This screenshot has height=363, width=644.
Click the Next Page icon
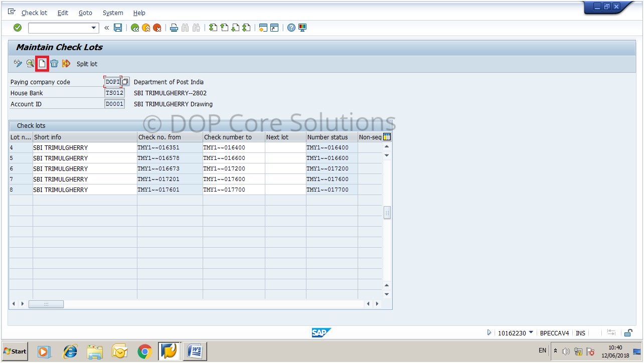[235, 28]
